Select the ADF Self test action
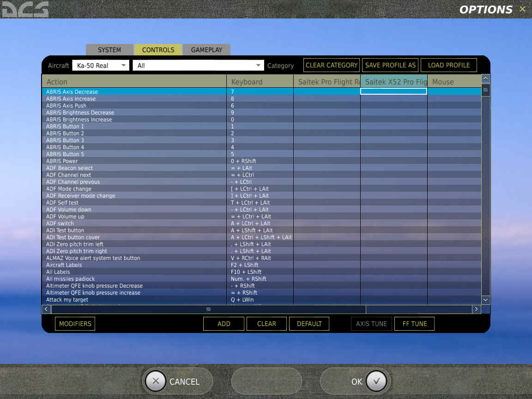This screenshot has height=399, width=532. coord(62,203)
